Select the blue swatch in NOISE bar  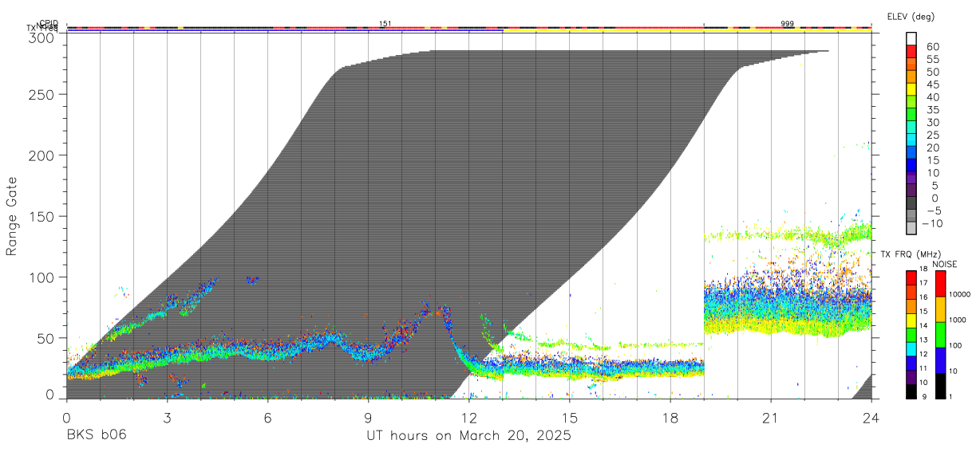point(939,360)
